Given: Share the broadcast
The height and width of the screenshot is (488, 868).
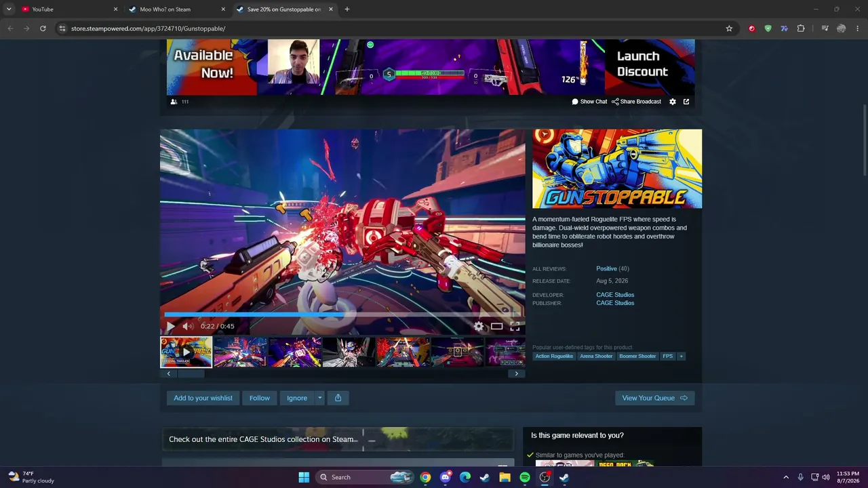Looking at the screenshot, I should coord(636,102).
